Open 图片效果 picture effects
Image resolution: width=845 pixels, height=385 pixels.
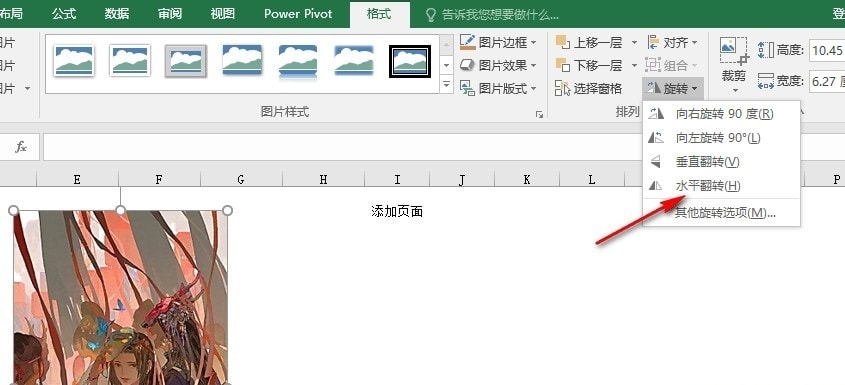498,66
